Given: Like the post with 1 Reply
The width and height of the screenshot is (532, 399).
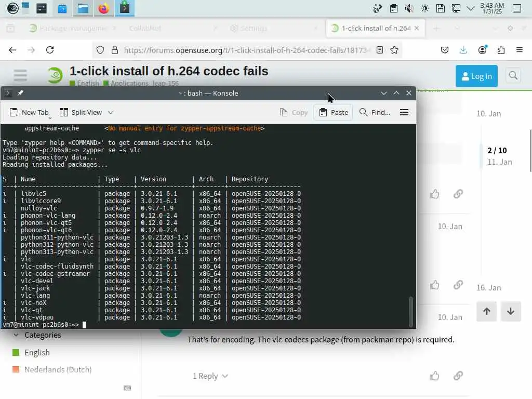Looking at the screenshot, I should pos(435,376).
